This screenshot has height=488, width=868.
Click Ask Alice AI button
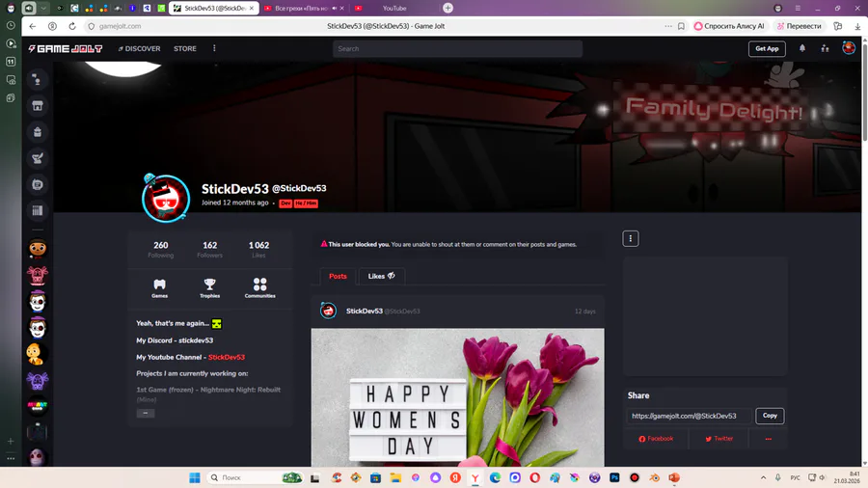[729, 26]
